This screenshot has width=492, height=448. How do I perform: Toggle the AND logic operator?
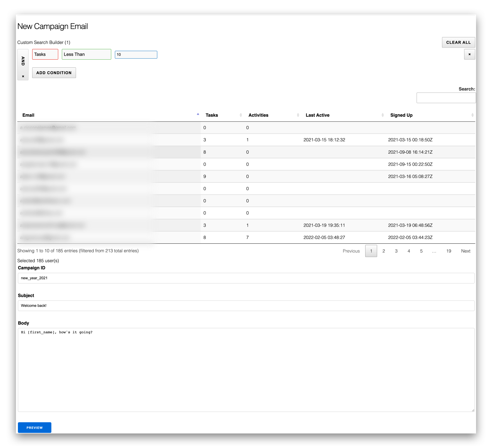[x=23, y=61]
